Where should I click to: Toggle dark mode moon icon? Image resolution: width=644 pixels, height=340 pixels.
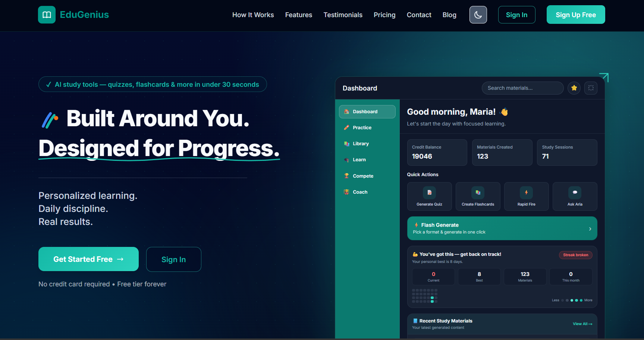pos(478,15)
